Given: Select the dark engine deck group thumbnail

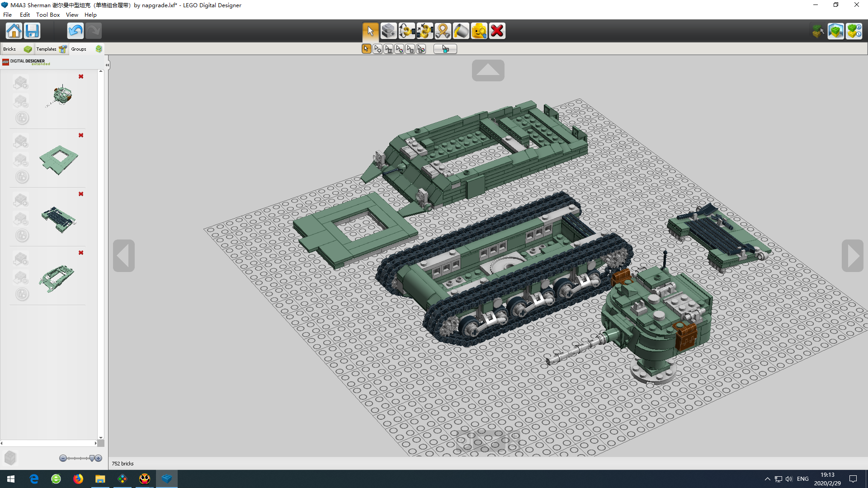Looking at the screenshot, I should [59, 219].
